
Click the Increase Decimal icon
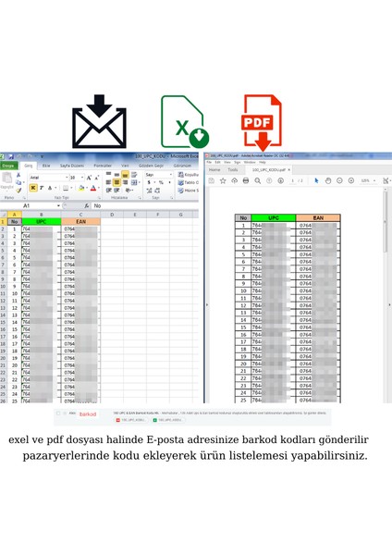pos(149,191)
